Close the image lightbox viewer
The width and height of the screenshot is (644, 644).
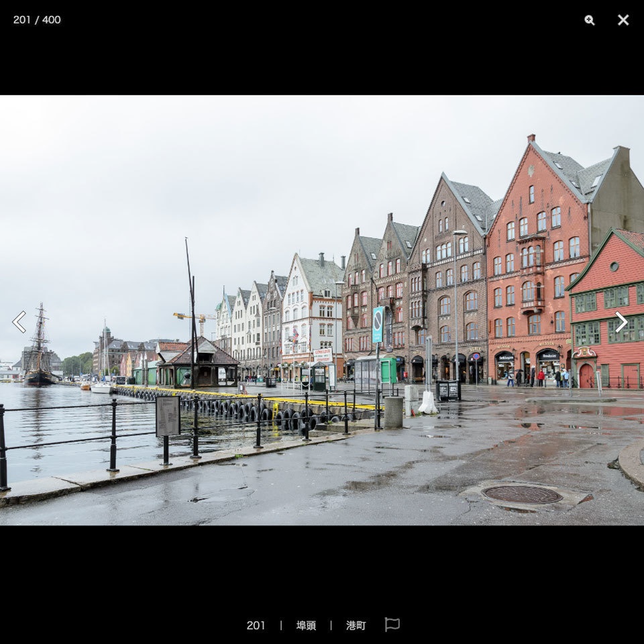coord(623,19)
